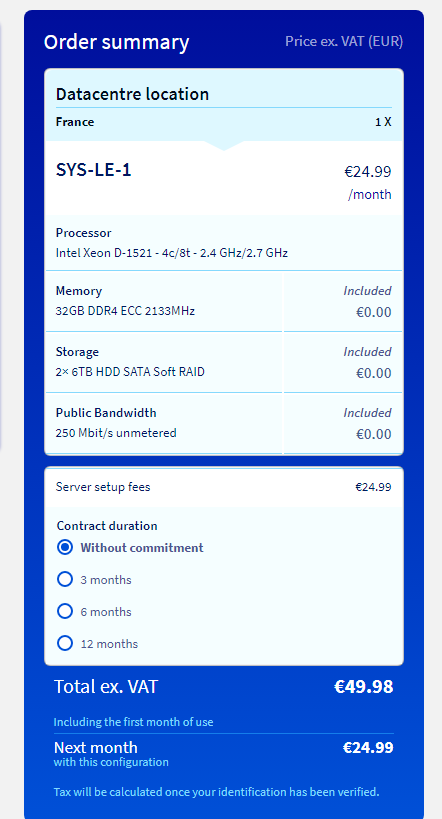The width and height of the screenshot is (442, 819).
Task: Click the Next month price €24.99
Action: click(368, 747)
